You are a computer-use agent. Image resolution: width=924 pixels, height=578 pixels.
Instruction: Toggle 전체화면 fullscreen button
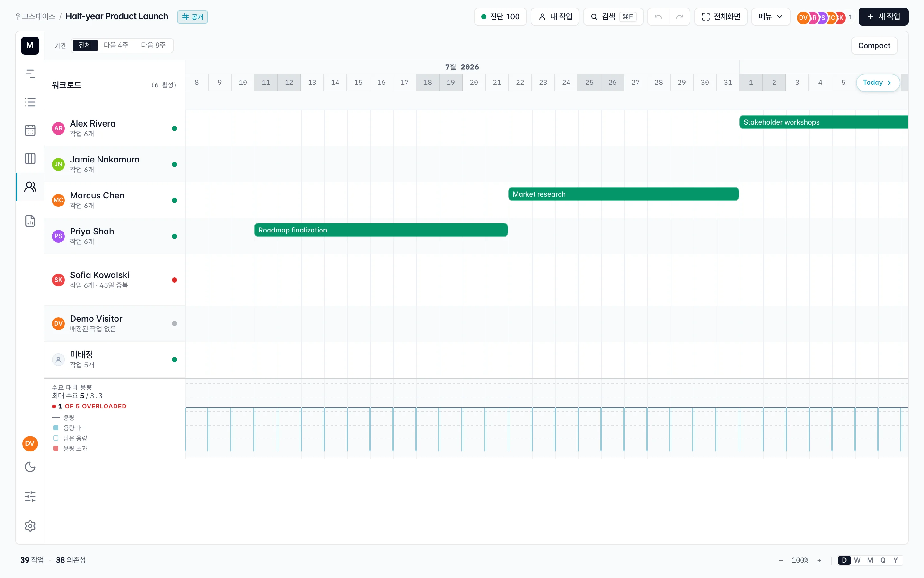(721, 17)
